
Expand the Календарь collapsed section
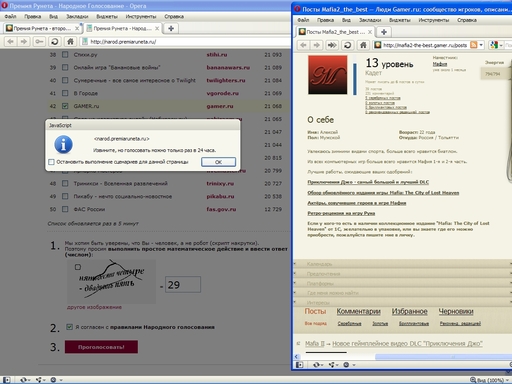319,264
